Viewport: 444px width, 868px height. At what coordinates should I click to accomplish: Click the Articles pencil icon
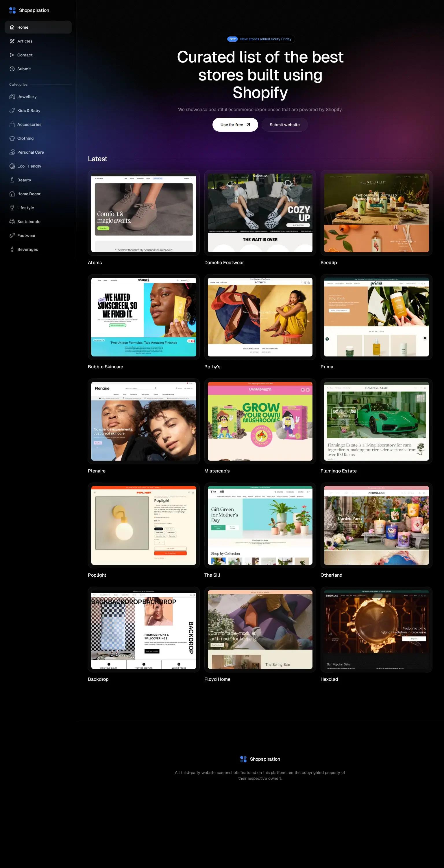click(12, 41)
